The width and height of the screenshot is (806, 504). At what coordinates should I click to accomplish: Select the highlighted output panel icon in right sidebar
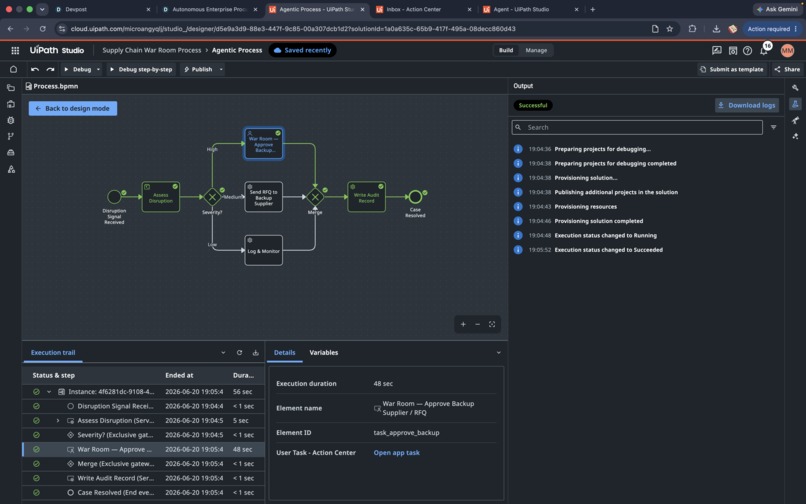click(x=795, y=104)
